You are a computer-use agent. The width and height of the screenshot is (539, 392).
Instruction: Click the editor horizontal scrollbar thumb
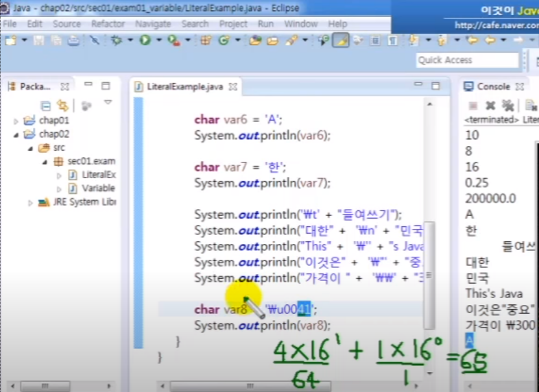pyautogui.click(x=250, y=386)
